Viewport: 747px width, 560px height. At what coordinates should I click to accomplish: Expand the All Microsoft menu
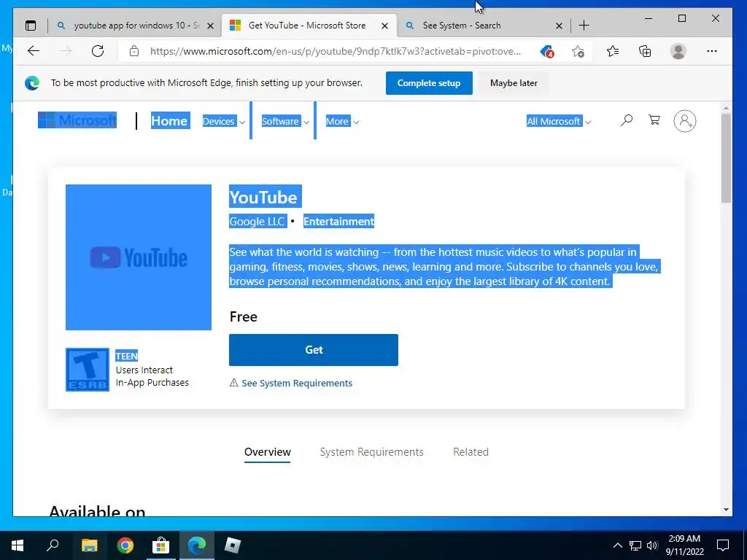tap(559, 122)
